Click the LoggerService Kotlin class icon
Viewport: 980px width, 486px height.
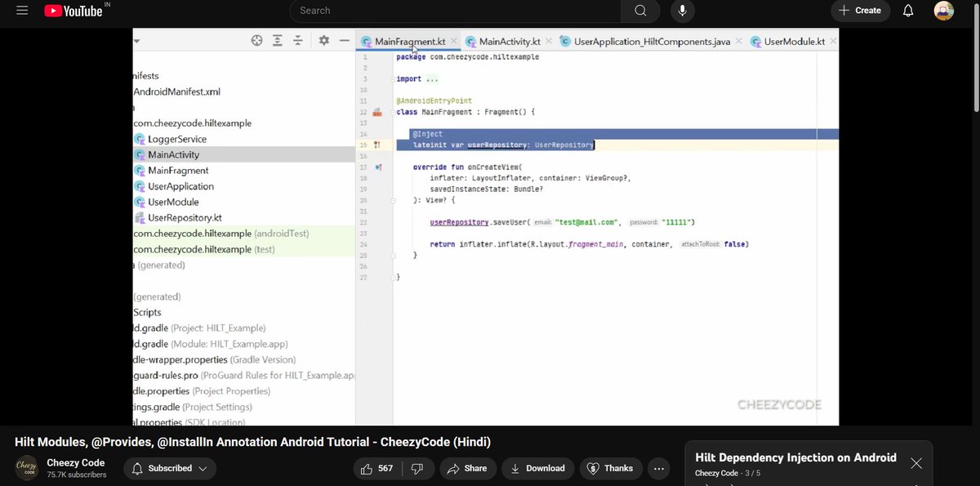coord(140,139)
